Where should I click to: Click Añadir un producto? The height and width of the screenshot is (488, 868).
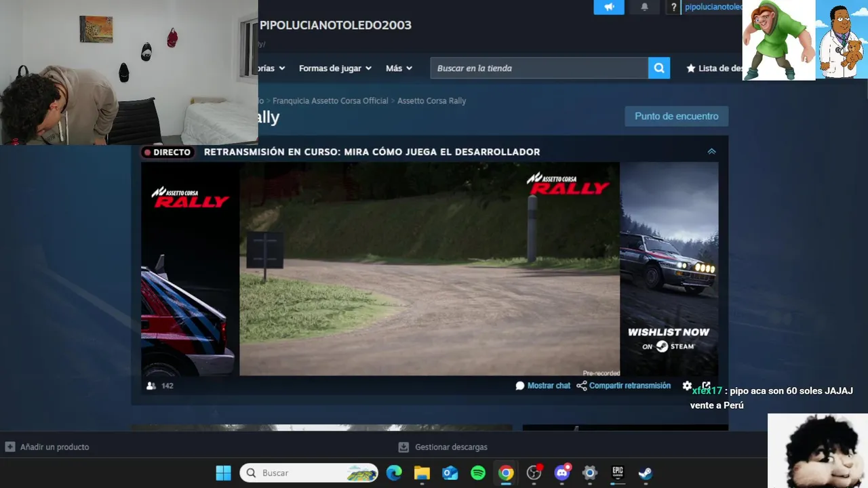[x=54, y=447]
